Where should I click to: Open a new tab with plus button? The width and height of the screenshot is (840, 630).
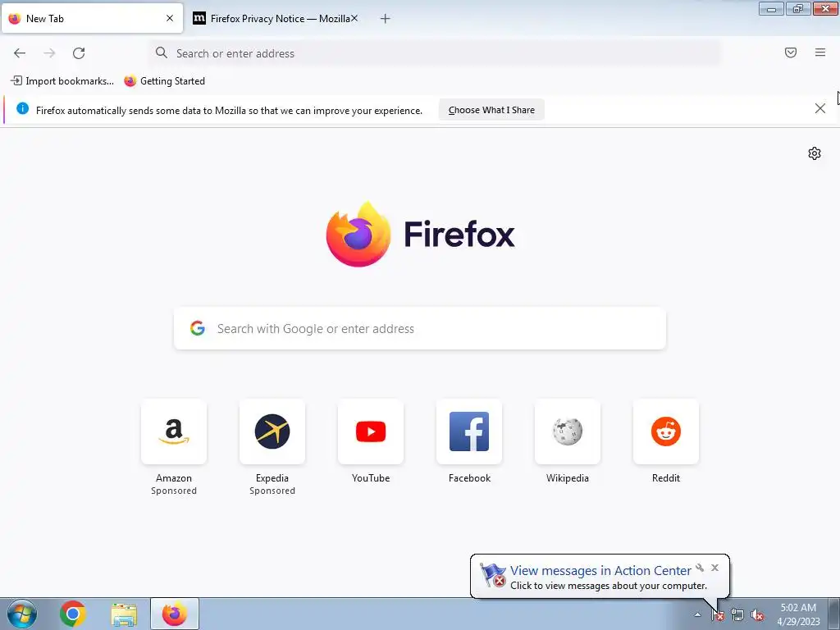pyautogui.click(x=386, y=19)
